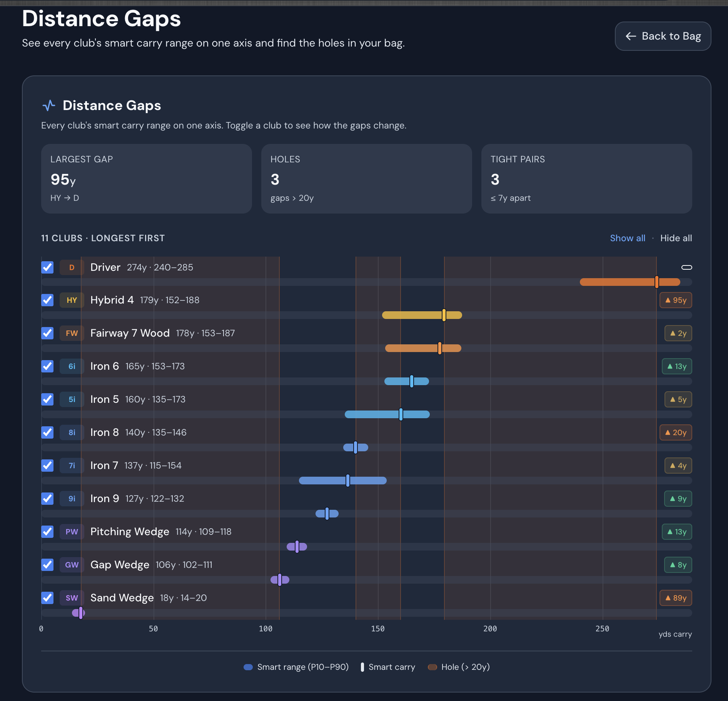Click the 9y gap badge on Iron 9
Screen dimensions: 728x701
(x=678, y=499)
